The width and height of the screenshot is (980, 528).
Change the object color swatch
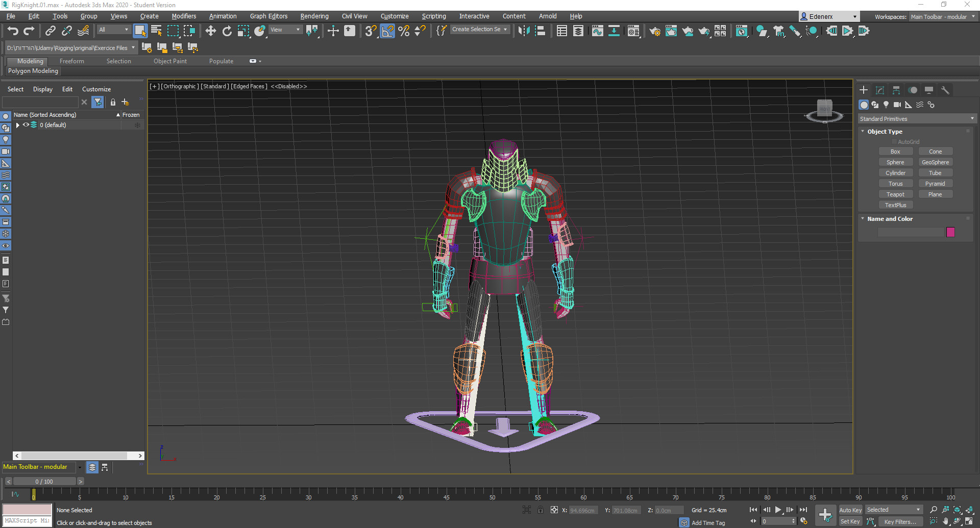tap(950, 232)
